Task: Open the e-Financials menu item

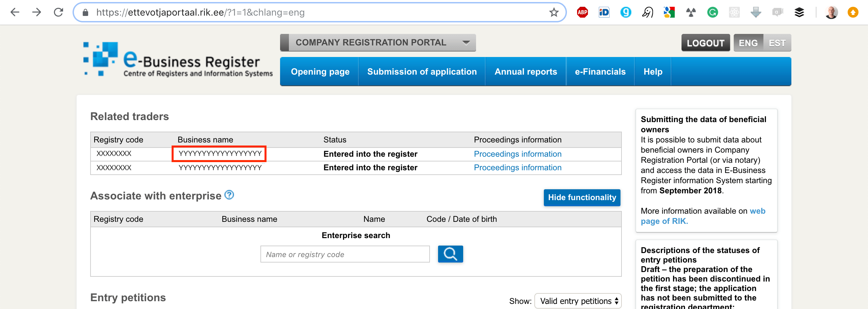Action: [600, 72]
